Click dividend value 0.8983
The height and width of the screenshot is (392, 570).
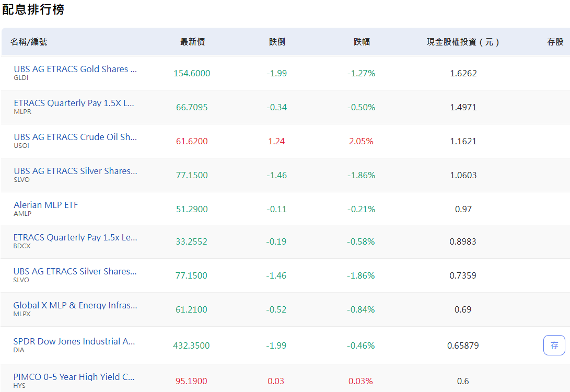click(x=463, y=242)
